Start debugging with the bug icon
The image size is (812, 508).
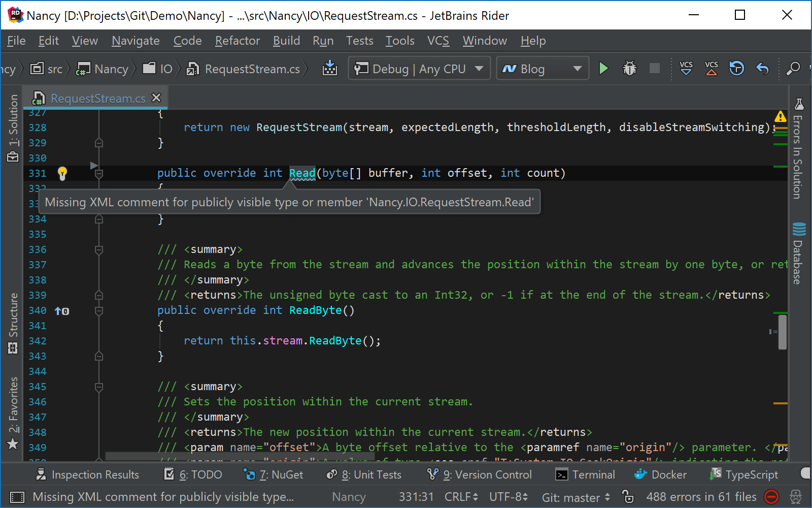coord(629,68)
